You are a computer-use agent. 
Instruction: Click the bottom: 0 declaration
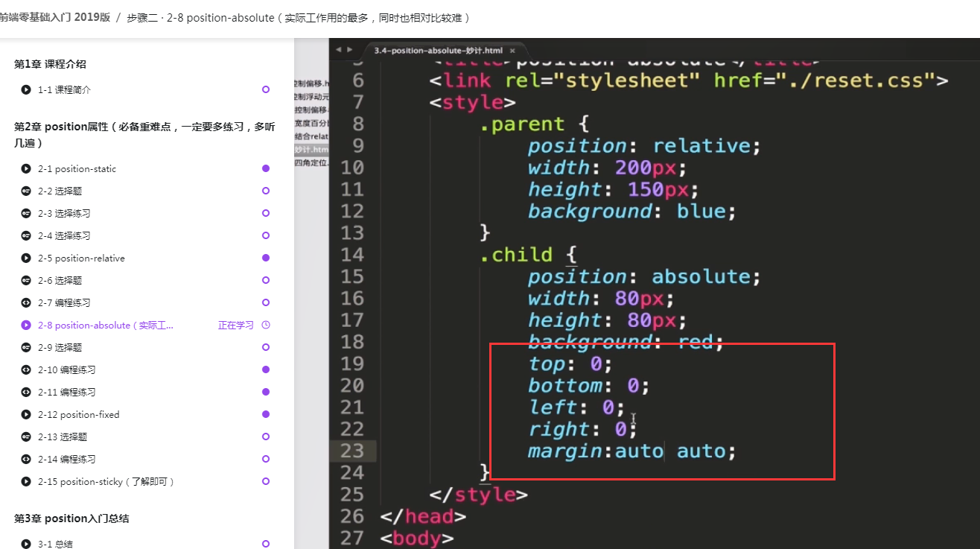[589, 385]
